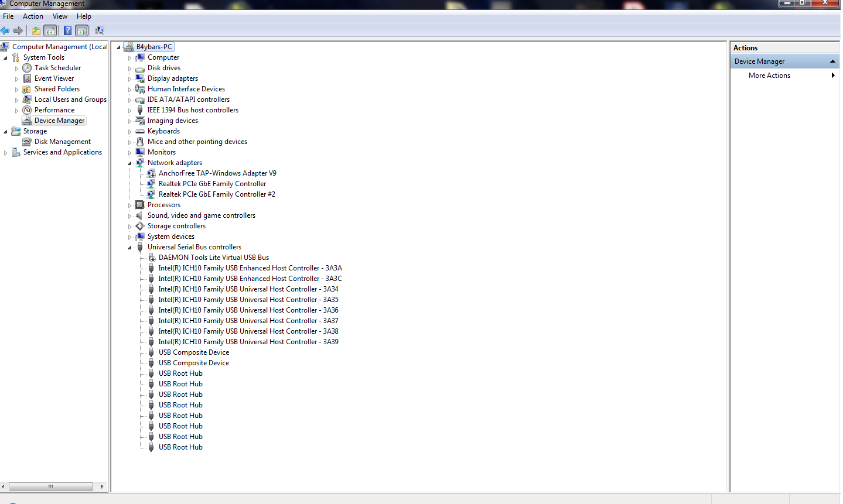
Task: Click the left pane scroll-left arrow
Action: (x=4, y=486)
